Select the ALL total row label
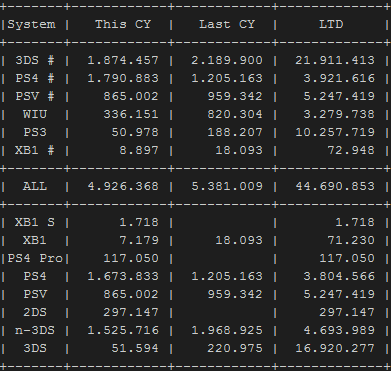391x371 pixels. click(35, 186)
